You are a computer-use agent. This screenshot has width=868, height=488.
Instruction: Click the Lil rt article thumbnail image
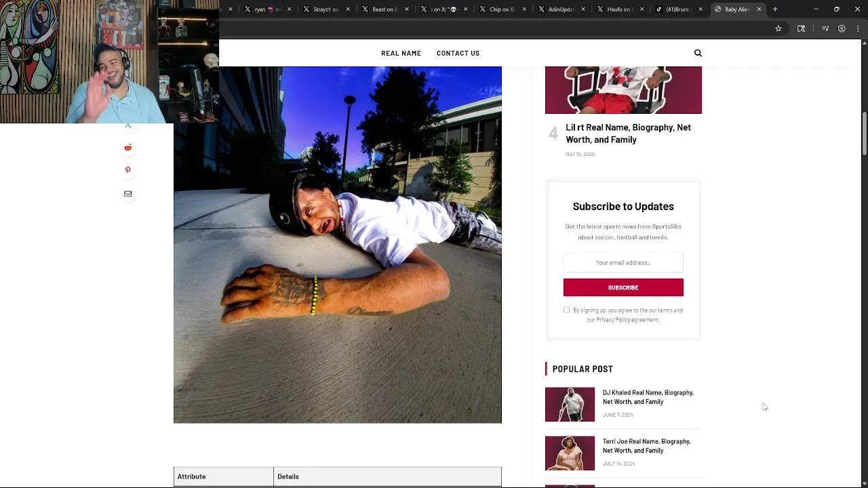click(x=623, y=90)
